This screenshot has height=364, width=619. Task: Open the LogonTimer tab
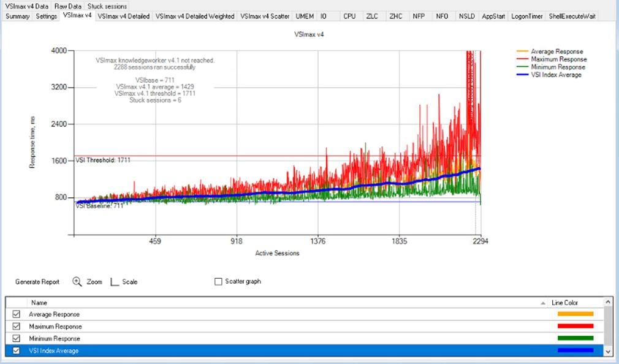526,17
